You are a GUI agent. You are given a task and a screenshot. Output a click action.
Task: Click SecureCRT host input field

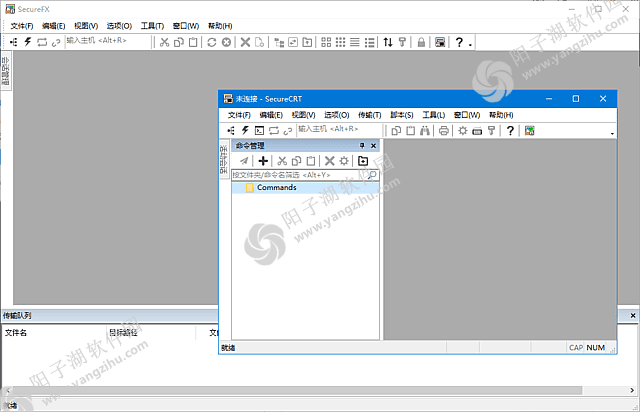click(x=340, y=129)
